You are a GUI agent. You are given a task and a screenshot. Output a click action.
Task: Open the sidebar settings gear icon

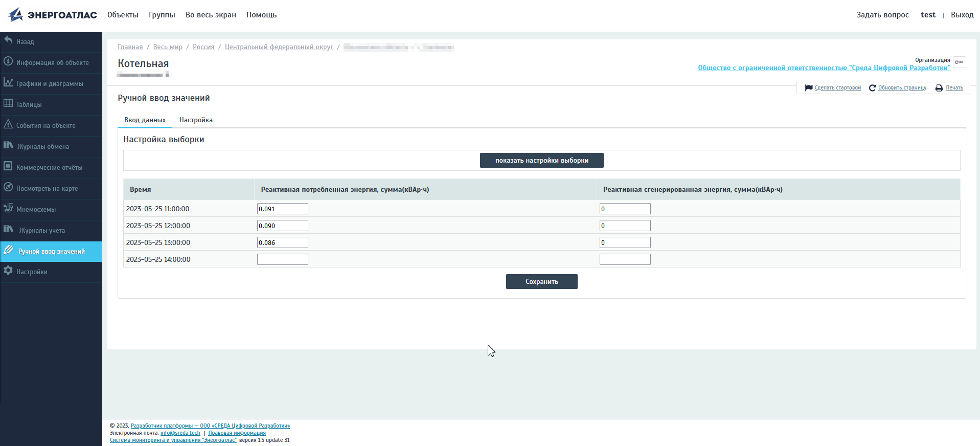[8, 271]
